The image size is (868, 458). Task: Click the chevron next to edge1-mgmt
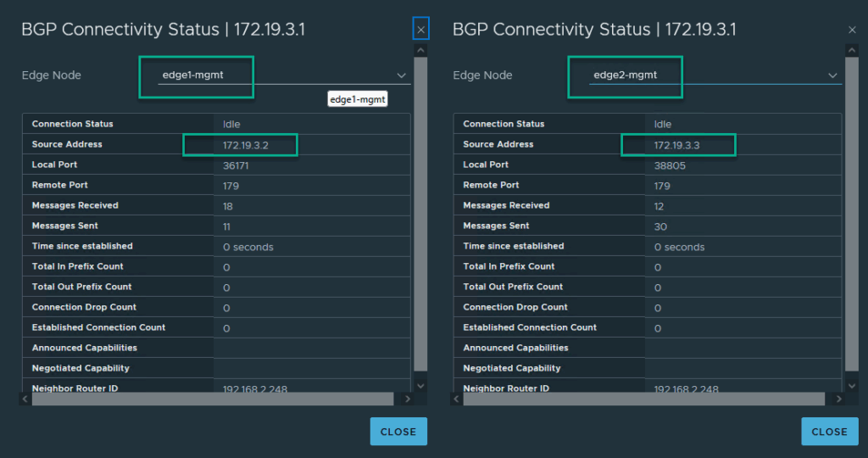[x=401, y=75]
